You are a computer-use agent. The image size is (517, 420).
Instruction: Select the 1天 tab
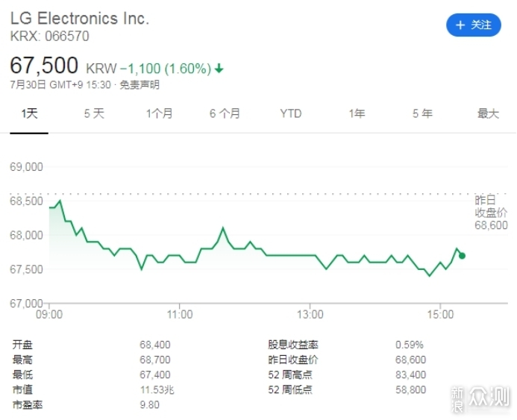pos(29,113)
